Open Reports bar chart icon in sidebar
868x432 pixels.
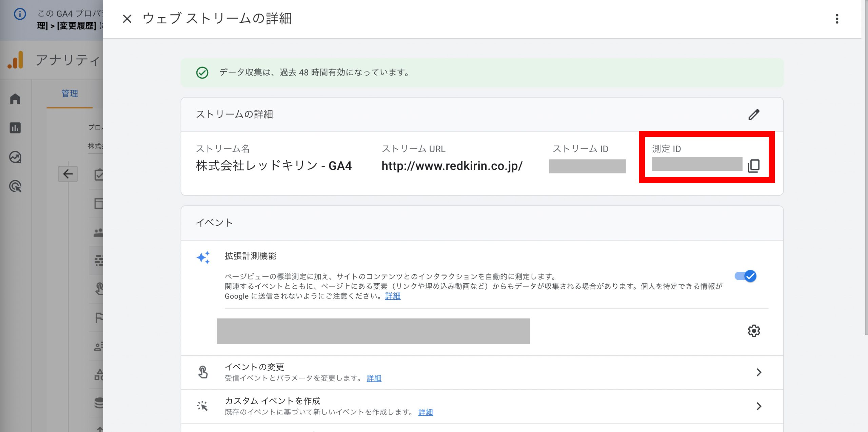pyautogui.click(x=15, y=128)
